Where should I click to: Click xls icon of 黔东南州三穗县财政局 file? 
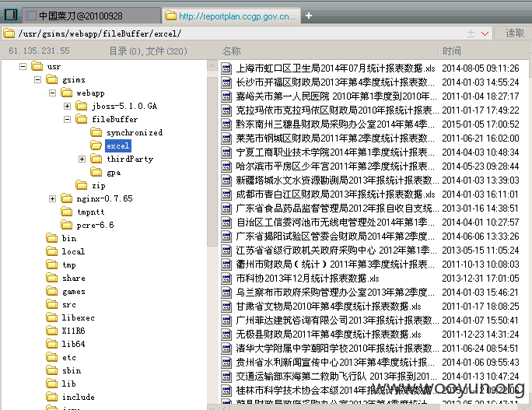226,124
